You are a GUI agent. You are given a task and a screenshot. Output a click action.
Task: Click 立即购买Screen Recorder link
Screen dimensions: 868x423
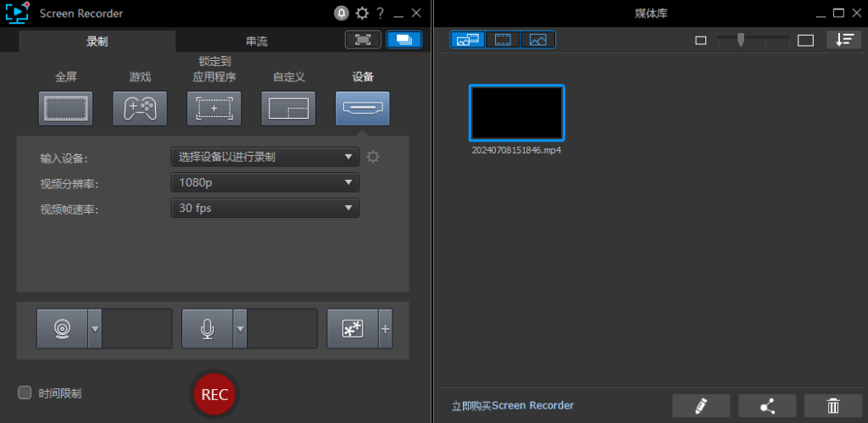513,406
